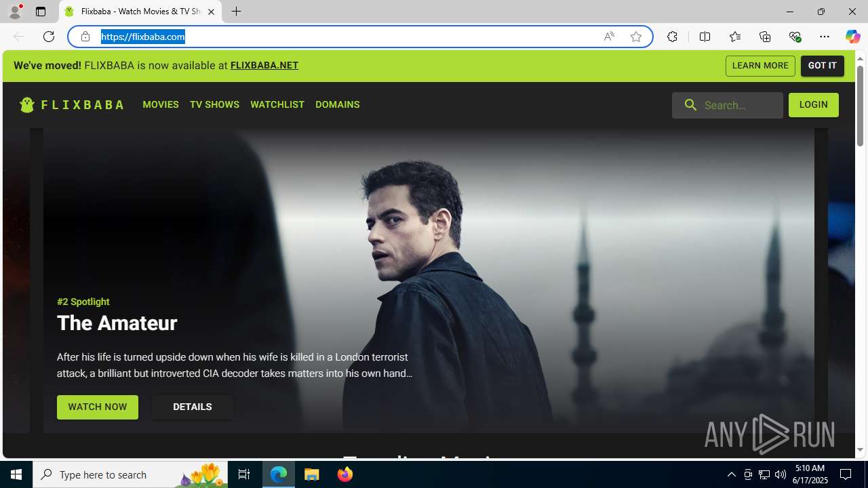Image resolution: width=868 pixels, height=488 pixels.
Task: Open the TV SHOWS menu
Action: [214, 104]
